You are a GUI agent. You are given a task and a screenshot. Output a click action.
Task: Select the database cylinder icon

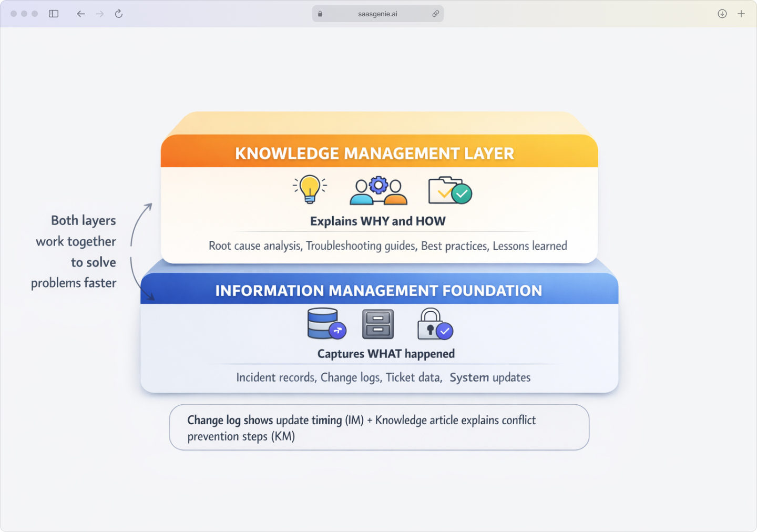click(x=323, y=323)
